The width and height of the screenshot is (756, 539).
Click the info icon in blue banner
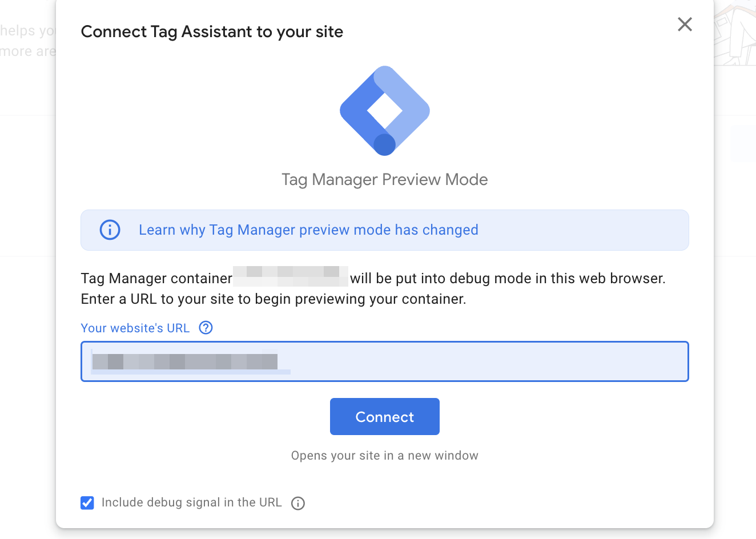point(110,230)
